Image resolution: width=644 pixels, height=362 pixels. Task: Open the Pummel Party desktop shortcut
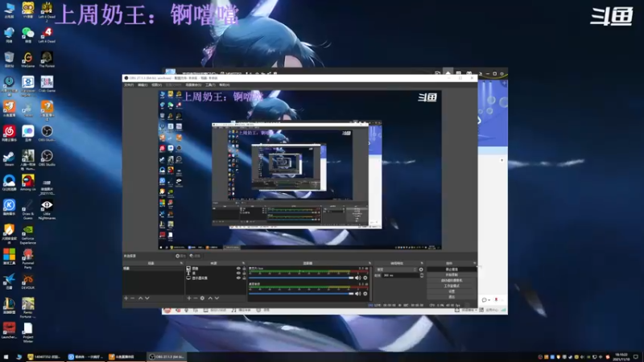28,259
